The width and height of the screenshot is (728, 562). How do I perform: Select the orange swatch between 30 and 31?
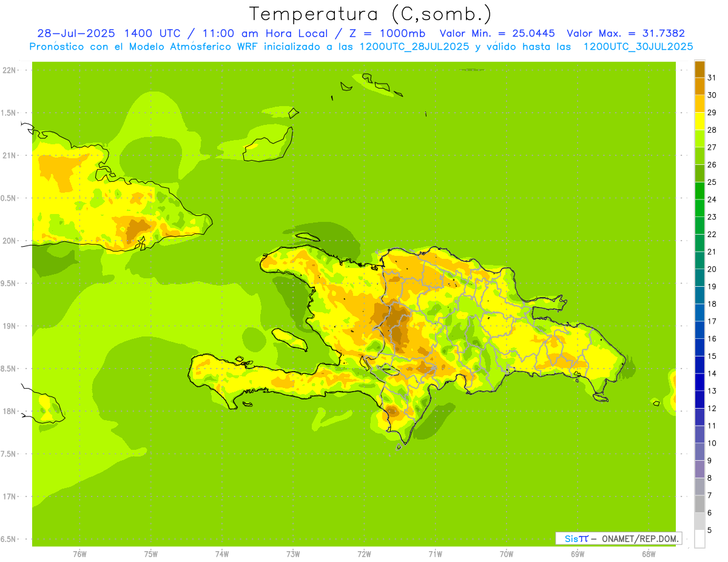click(x=699, y=86)
